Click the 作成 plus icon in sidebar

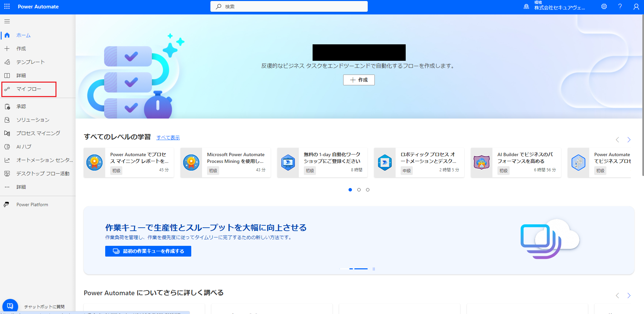click(x=7, y=49)
